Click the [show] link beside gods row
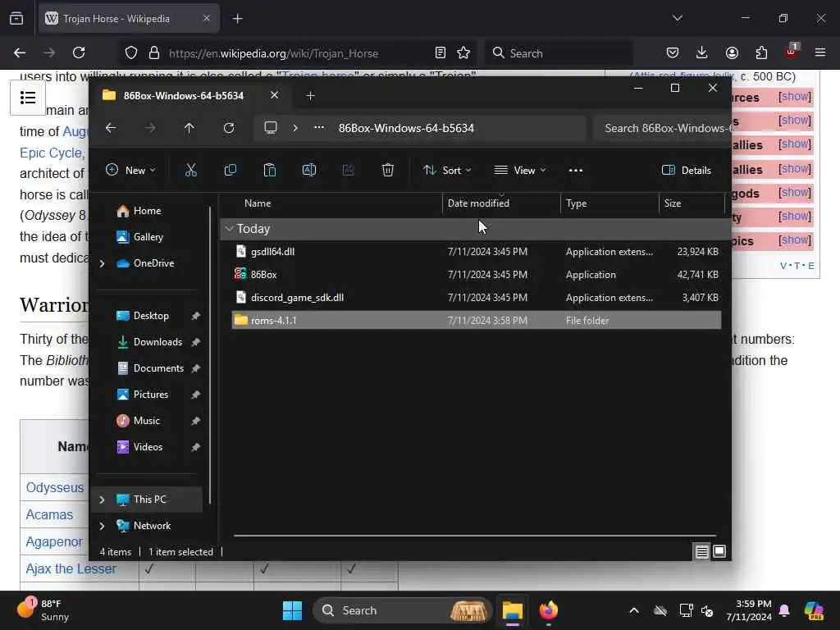This screenshot has height=630, width=840. (x=794, y=192)
